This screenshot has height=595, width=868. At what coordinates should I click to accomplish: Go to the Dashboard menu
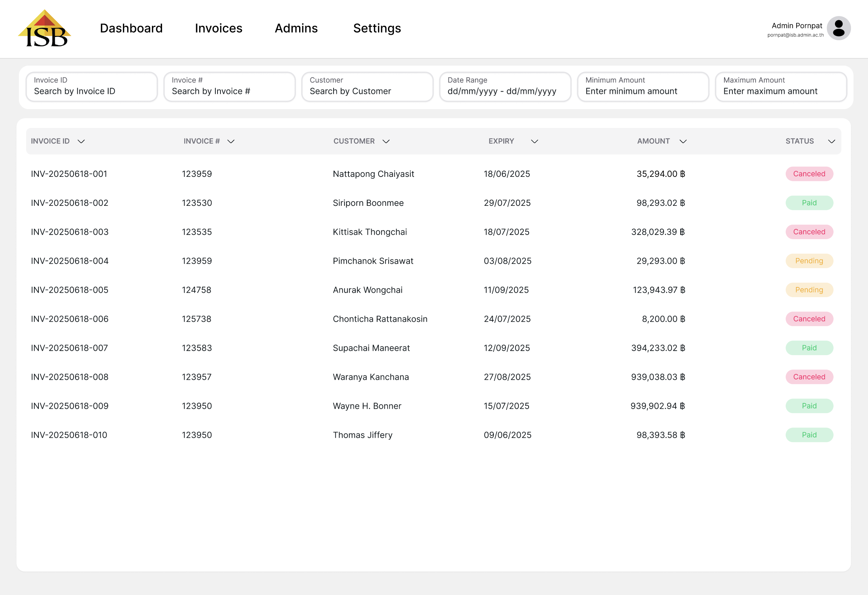131,28
